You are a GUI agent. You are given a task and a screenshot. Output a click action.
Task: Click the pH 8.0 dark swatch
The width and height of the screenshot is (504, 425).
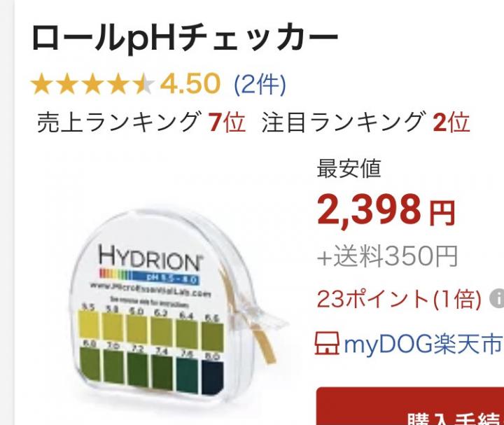213,377
